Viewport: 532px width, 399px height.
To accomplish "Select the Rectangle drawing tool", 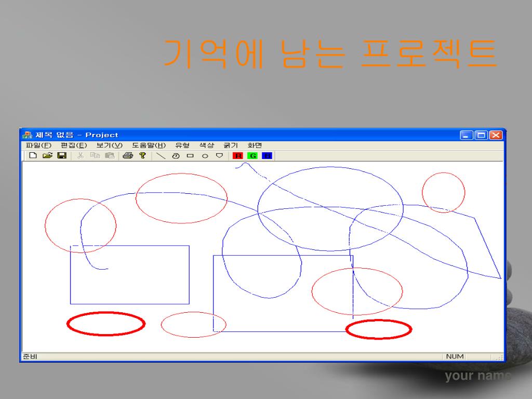I will pyautogui.click(x=190, y=156).
